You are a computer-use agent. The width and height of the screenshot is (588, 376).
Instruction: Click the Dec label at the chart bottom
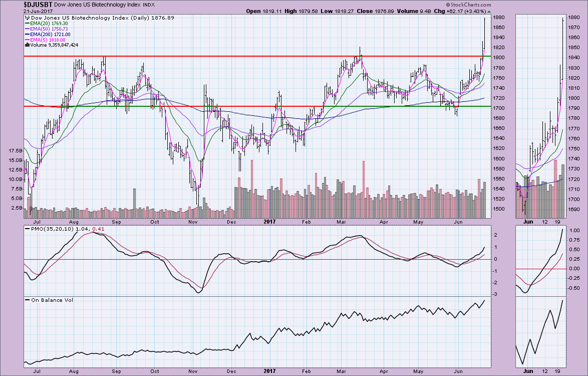(x=231, y=371)
